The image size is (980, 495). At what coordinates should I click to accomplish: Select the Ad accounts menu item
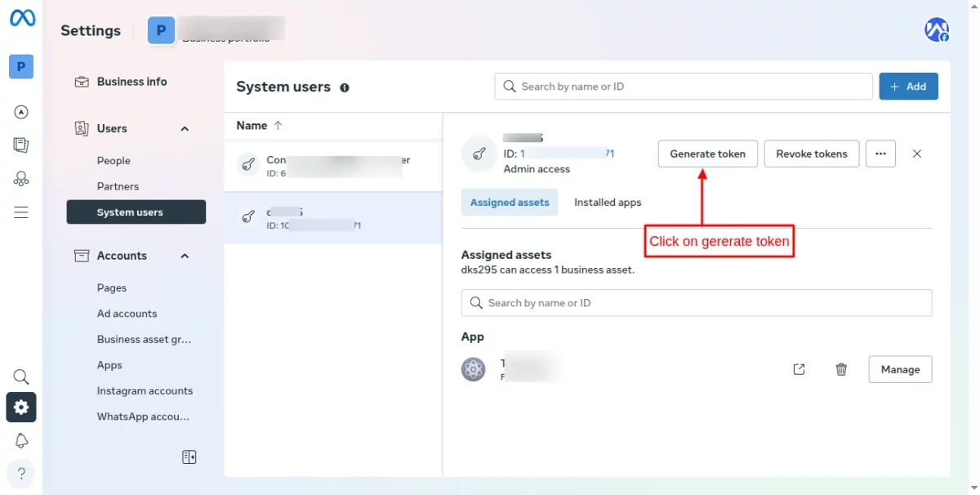click(x=127, y=314)
